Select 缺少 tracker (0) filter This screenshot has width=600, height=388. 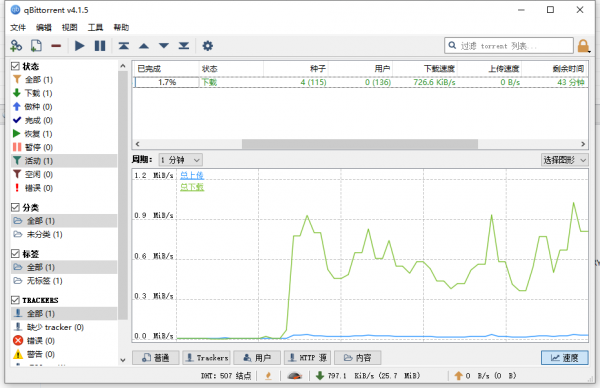click(48, 327)
